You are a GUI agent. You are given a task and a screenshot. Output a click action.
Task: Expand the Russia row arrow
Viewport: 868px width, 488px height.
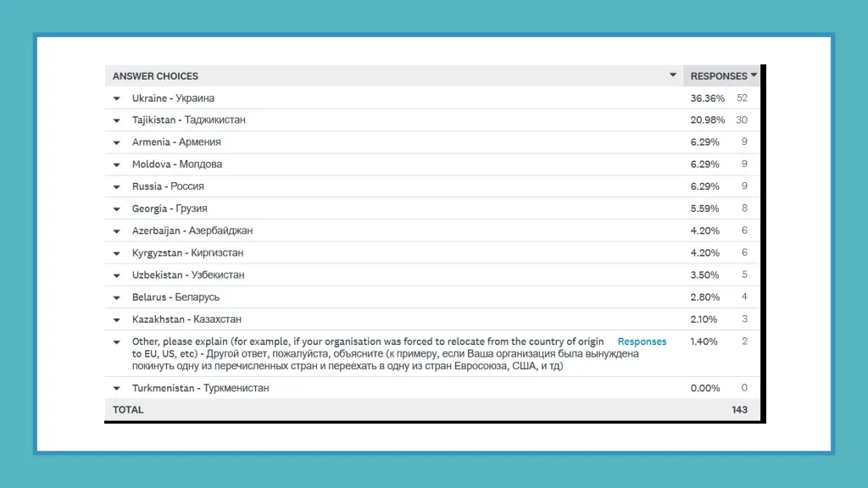pyautogui.click(x=117, y=186)
